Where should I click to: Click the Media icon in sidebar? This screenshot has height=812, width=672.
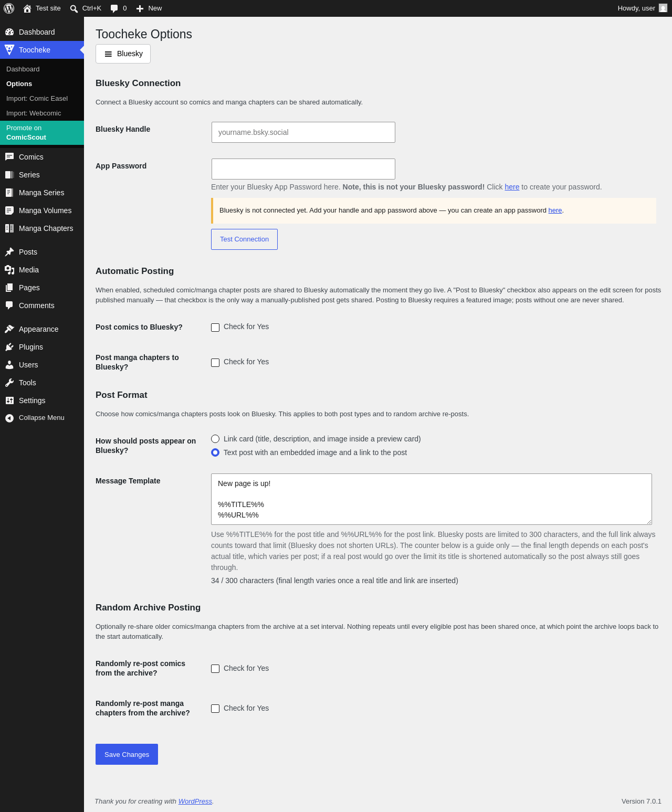click(x=9, y=270)
